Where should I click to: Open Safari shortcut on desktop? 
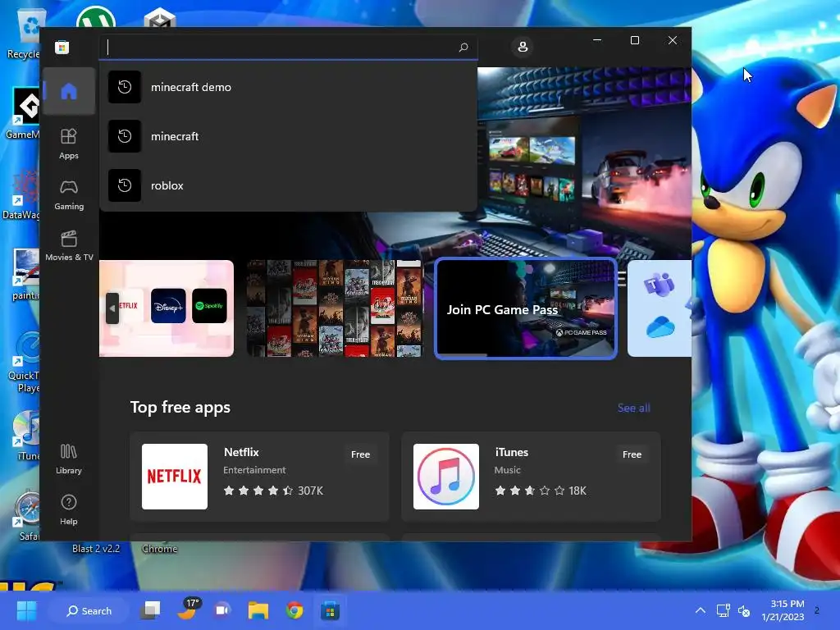(25, 516)
